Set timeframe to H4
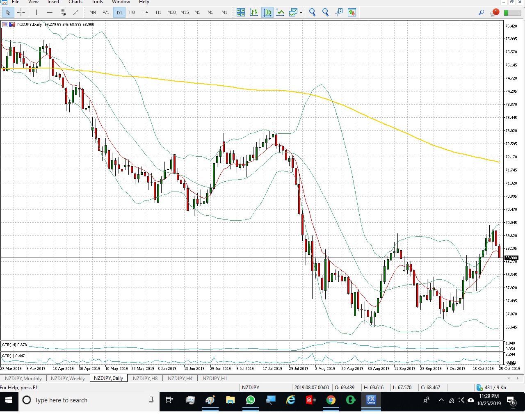Screen dimensions: 525x420 point(145,12)
